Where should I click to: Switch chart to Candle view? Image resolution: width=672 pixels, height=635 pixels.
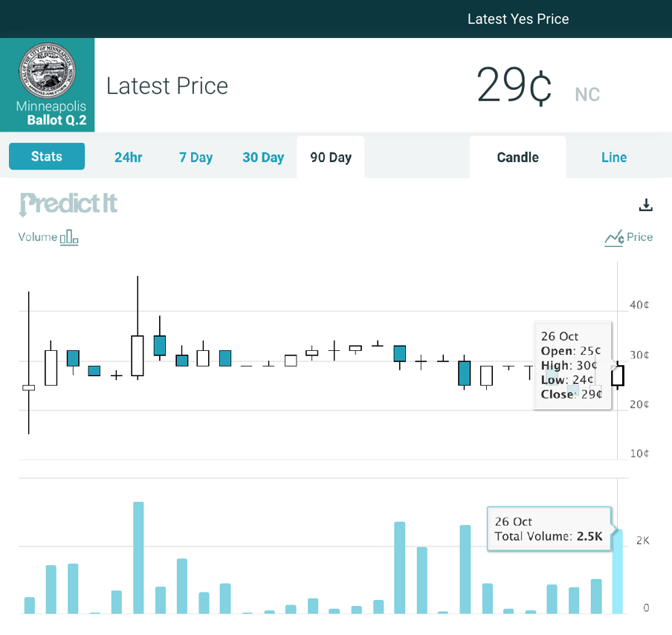(517, 157)
